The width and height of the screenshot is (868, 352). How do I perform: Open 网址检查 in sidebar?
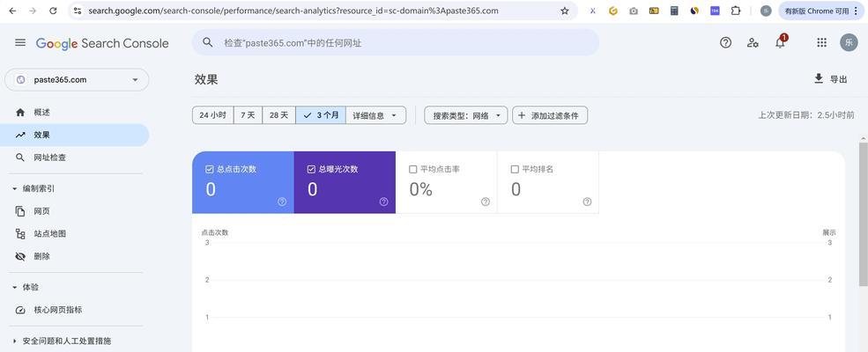click(75, 158)
